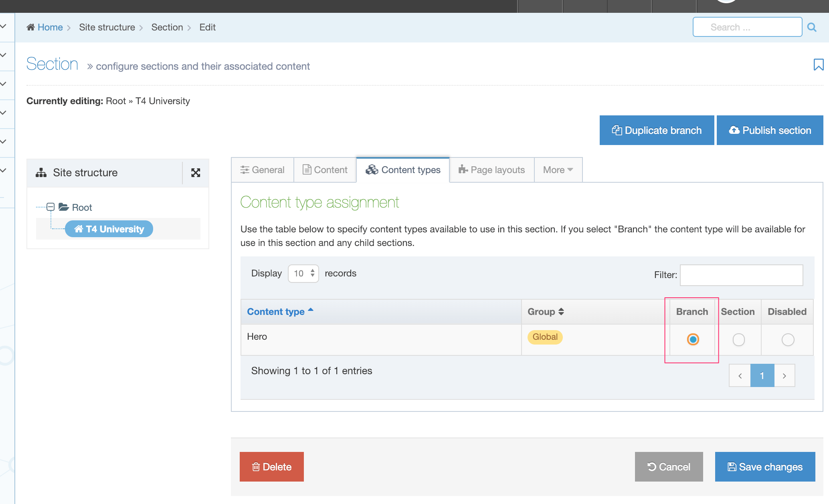Open the More tab dropdown
829x504 pixels.
(x=558, y=170)
